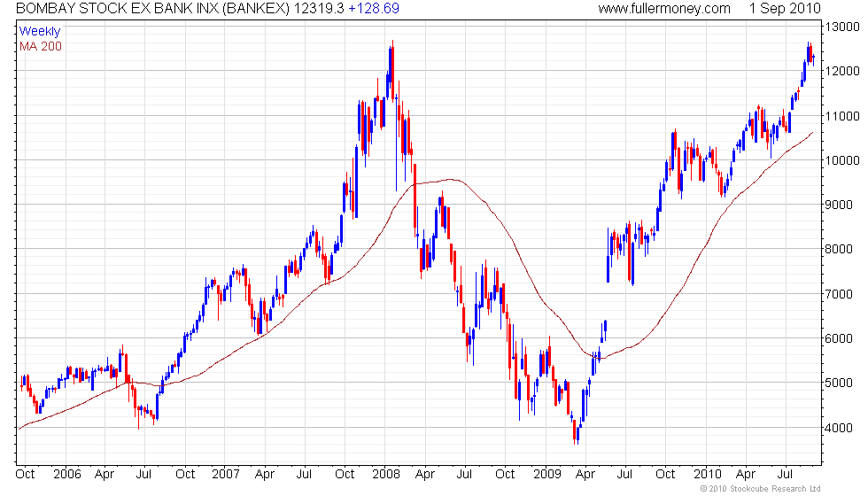Click the 2010 x-axis label

708,475
